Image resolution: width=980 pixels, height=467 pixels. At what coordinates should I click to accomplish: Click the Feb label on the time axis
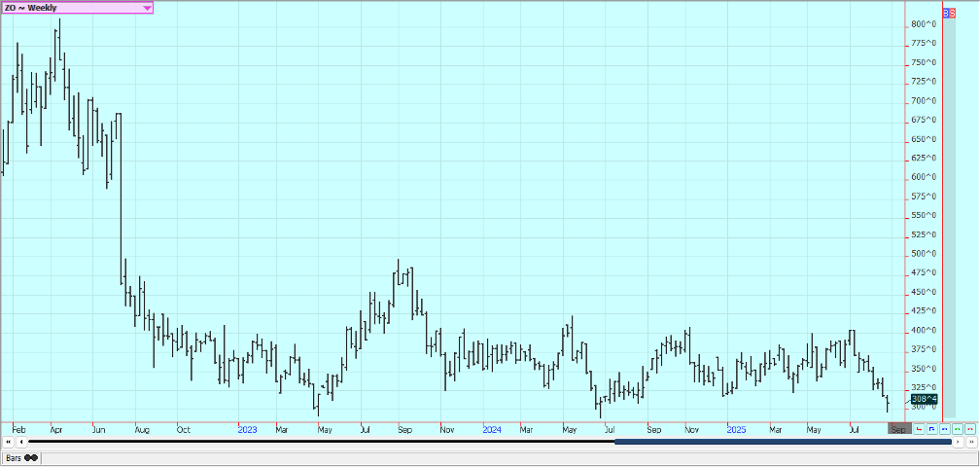19,429
